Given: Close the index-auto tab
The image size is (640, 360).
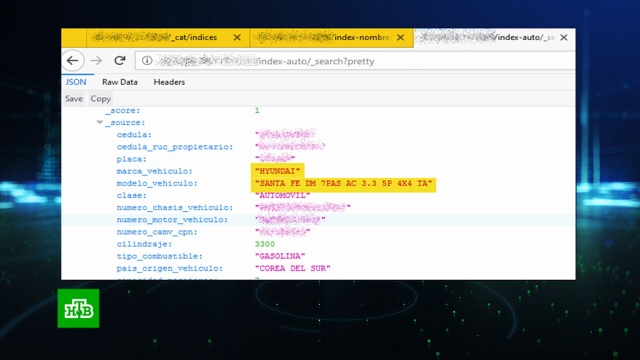Looking at the screenshot, I should click(x=564, y=38).
